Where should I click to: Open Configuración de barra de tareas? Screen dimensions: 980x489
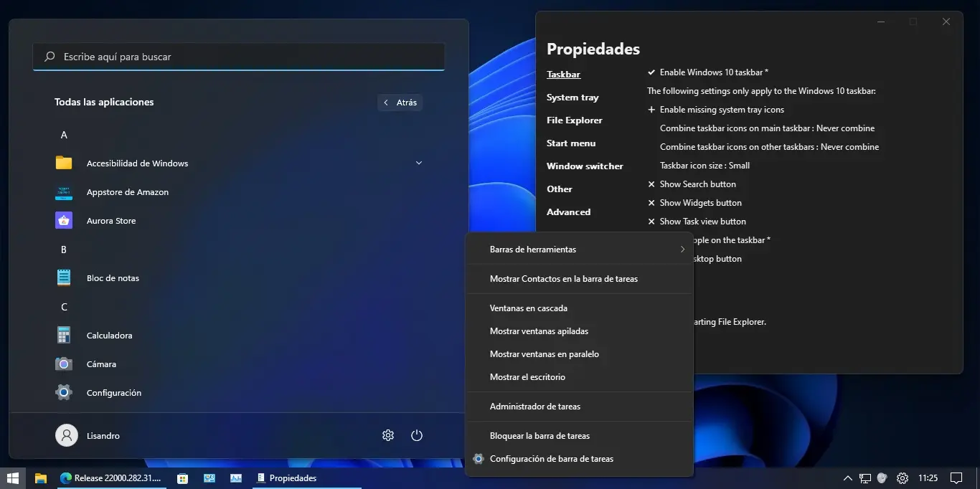pos(579,459)
